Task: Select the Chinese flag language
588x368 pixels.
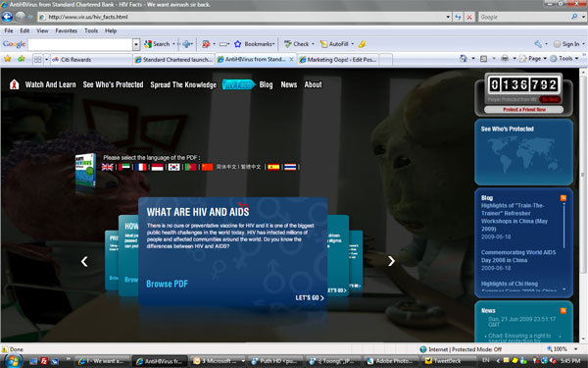Action: coord(207,167)
